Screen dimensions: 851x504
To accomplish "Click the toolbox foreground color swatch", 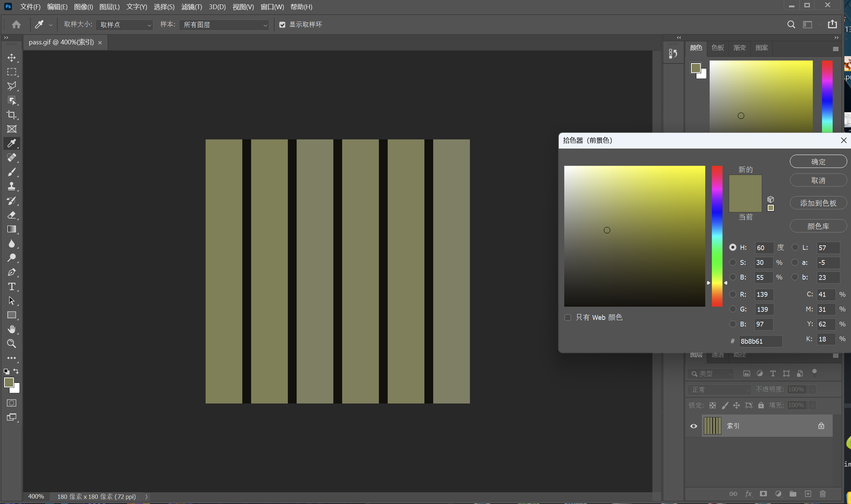I will [x=9, y=382].
